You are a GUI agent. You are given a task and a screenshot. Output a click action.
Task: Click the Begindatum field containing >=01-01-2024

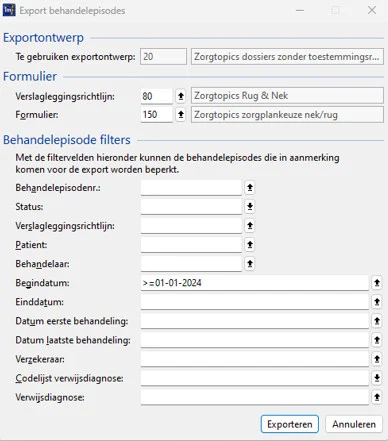coord(255,283)
